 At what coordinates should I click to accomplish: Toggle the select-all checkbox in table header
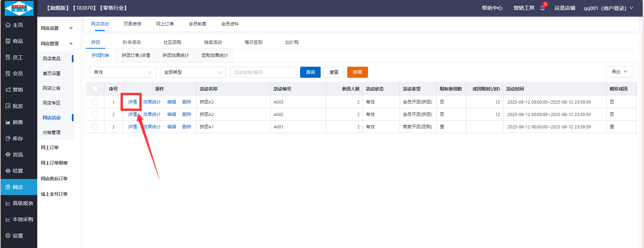(x=95, y=89)
